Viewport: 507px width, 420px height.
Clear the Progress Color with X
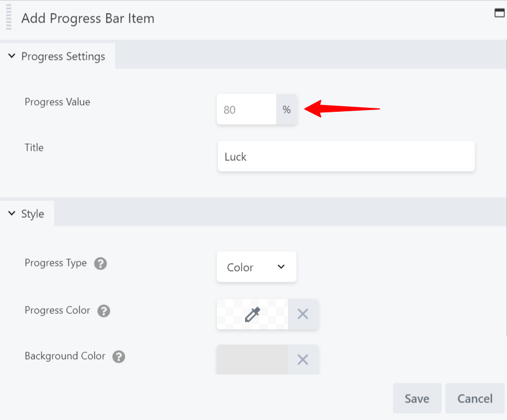[303, 314]
